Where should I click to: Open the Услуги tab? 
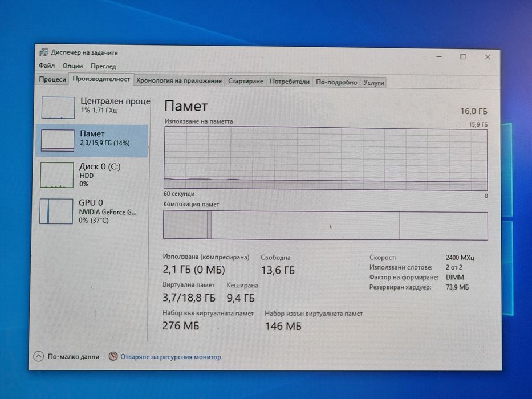(x=373, y=83)
